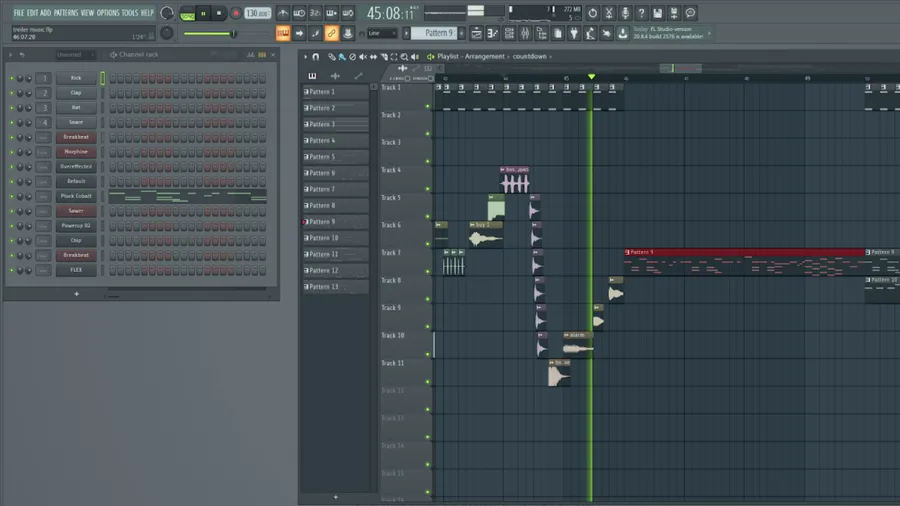900x506 pixels.
Task: Select Pattern 13 in picker list
Action: pyautogui.click(x=336, y=287)
